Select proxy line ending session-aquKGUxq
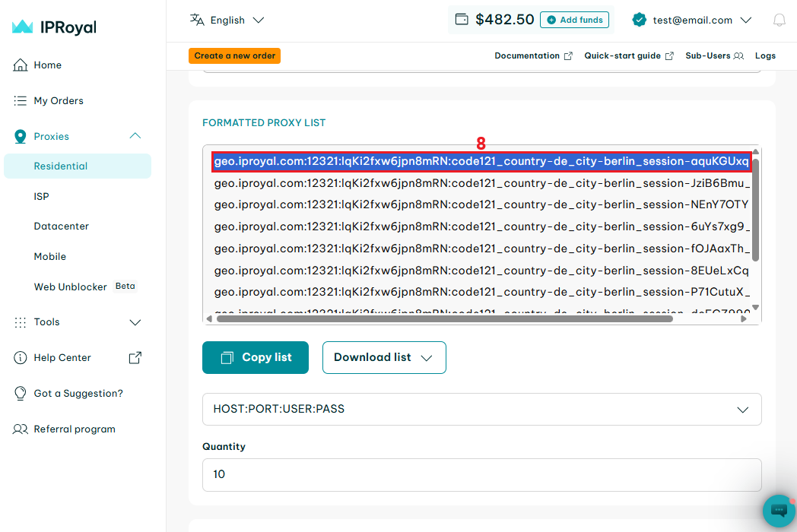The width and height of the screenshot is (797, 532). tap(481, 162)
